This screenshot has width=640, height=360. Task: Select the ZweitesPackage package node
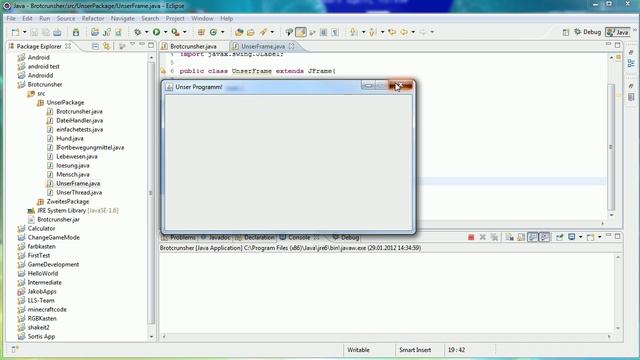68,201
